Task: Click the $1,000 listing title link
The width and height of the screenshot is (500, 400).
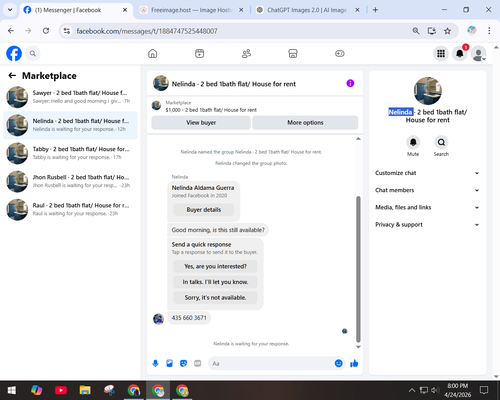Action: 211,110
